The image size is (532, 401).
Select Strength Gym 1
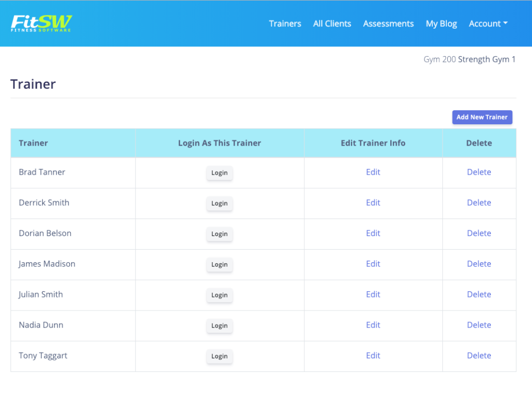click(486, 59)
